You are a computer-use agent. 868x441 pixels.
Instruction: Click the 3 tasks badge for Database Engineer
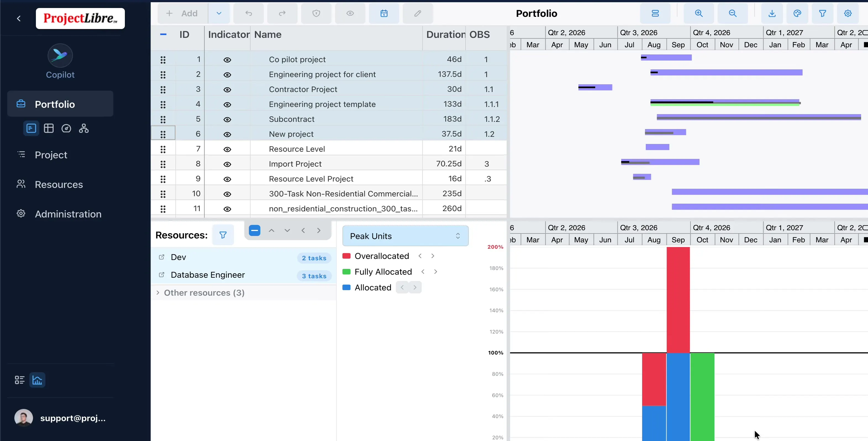point(314,276)
